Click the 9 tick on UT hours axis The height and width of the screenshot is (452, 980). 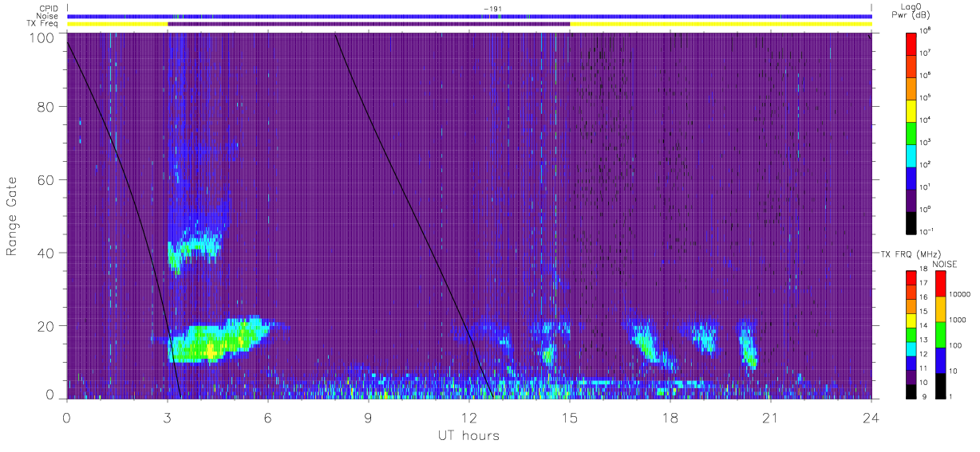coord(368,417)
